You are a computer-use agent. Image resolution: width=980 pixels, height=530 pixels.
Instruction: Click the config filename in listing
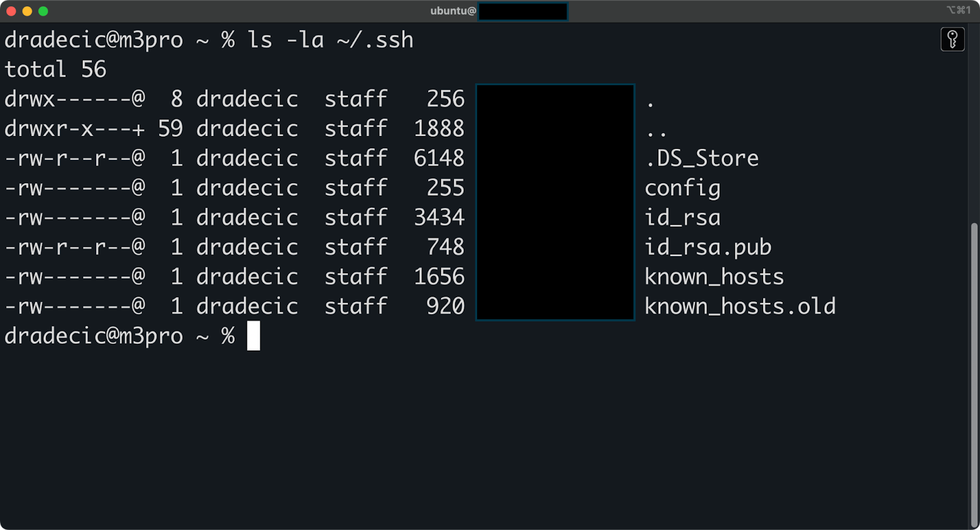coord(682,188)
